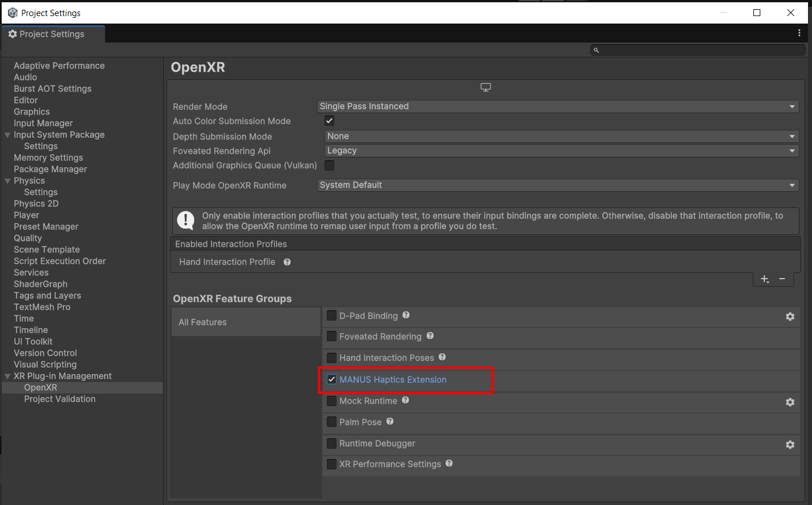Click the settings search field
This screenshot has width=812, height=505.
pos(701,51)
